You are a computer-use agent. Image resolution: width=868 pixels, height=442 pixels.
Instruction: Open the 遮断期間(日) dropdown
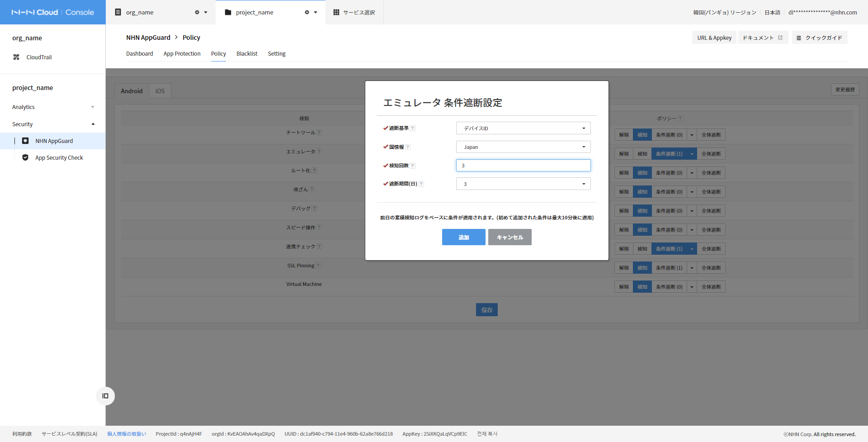[x=523, y=184]
